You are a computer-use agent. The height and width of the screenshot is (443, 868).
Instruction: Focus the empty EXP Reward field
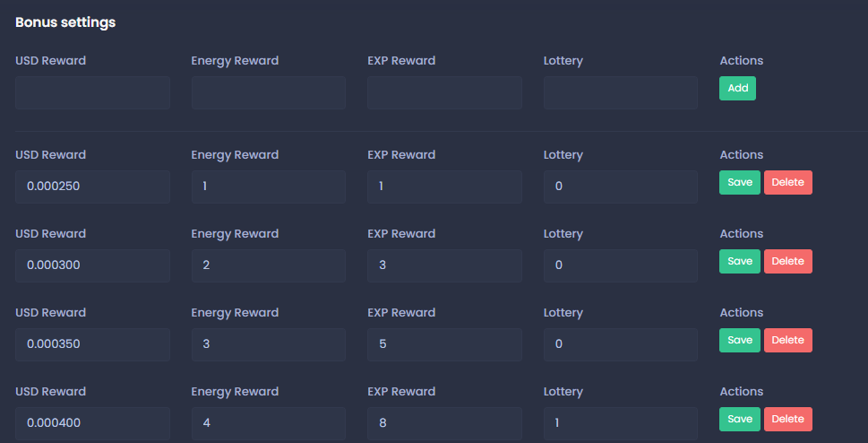pos(444,92)
